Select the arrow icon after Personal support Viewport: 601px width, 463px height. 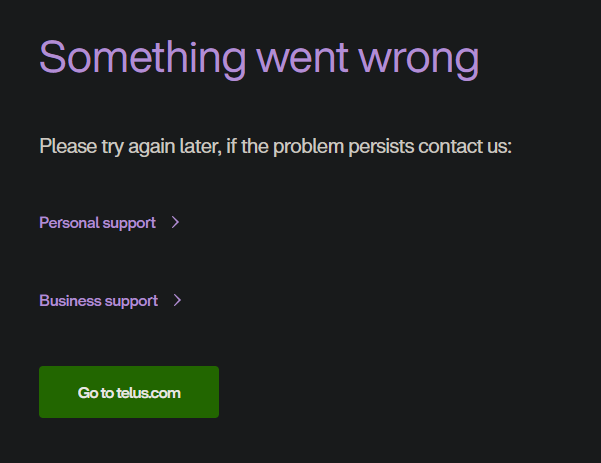point(175,223)
